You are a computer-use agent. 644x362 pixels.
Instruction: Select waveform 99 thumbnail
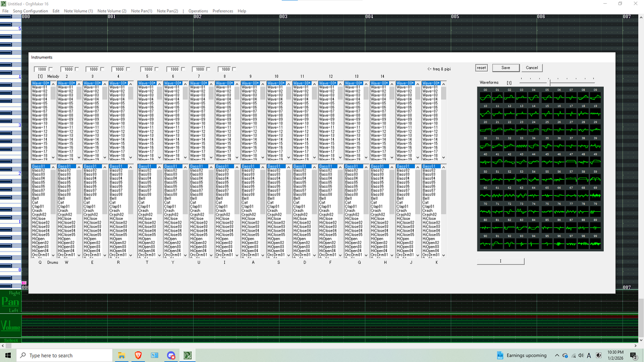click(x=596, y=243)
